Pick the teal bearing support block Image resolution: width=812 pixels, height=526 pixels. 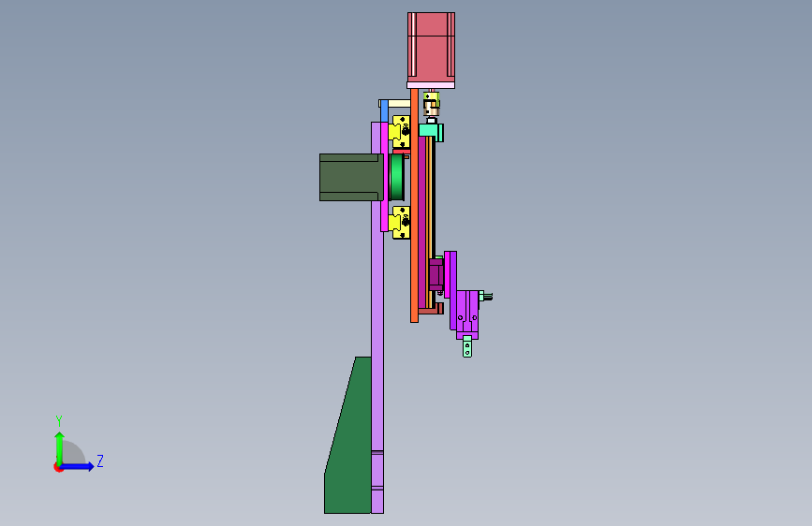(x=431, y=130)
